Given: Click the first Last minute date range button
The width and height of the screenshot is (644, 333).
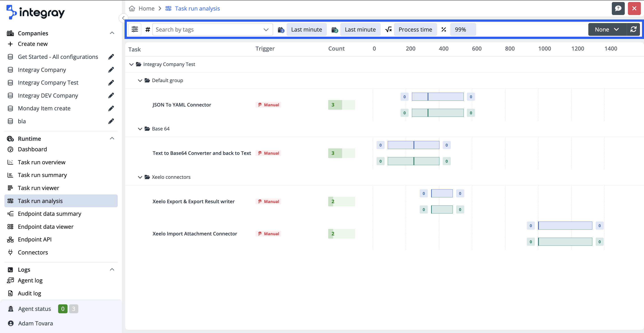Looking at the screenshot, I should [x=307, y=29].
